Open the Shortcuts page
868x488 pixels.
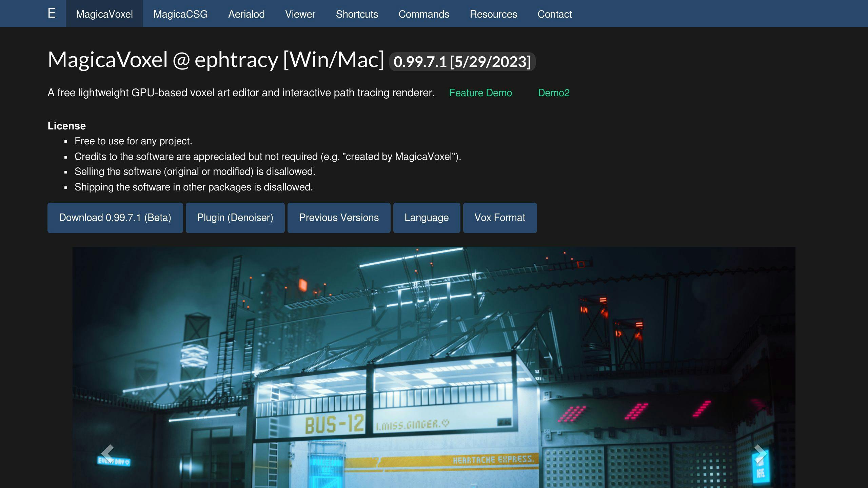point(357,14)
